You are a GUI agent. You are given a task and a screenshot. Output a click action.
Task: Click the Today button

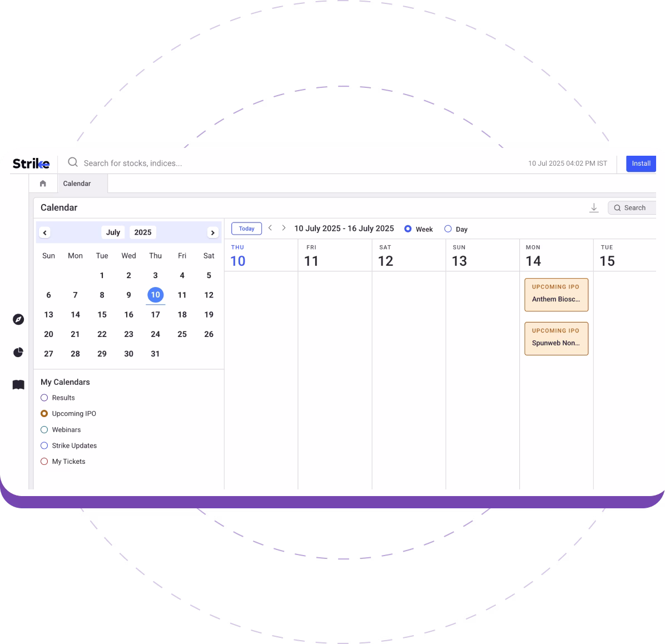pos(246,229)
